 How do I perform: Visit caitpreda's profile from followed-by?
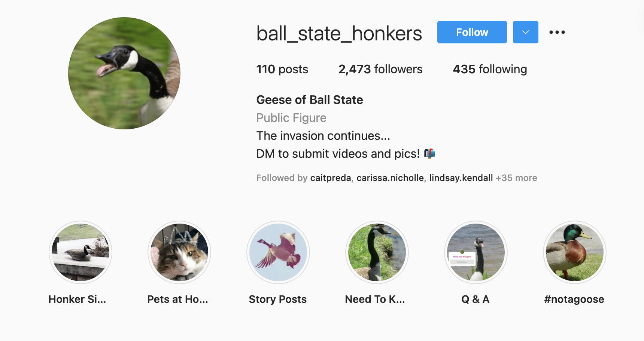pos(331,178)
